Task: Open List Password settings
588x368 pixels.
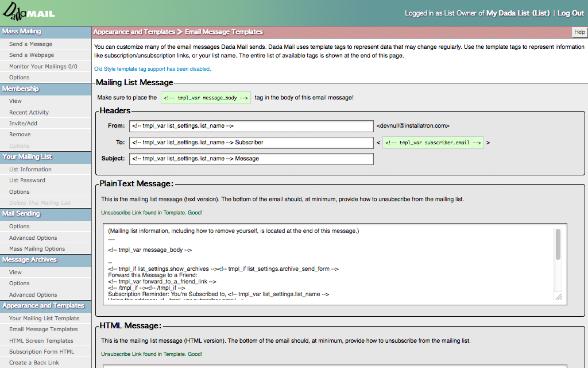Action: click(27, 181)
